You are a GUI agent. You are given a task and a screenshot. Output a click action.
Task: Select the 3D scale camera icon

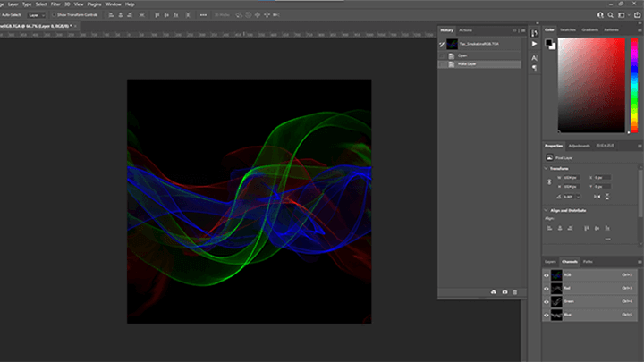pyautogui.click(x=276, y=15)
